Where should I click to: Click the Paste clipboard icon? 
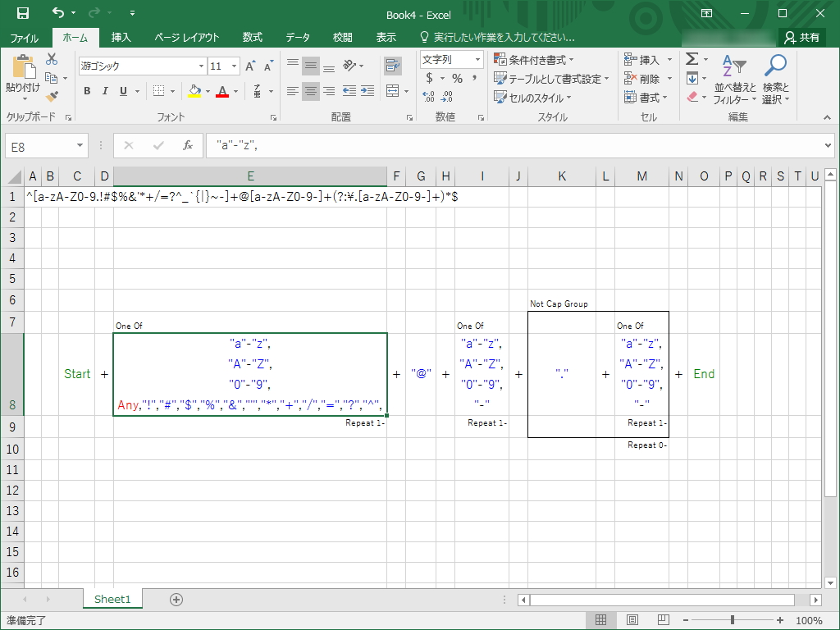coord(24,67)
